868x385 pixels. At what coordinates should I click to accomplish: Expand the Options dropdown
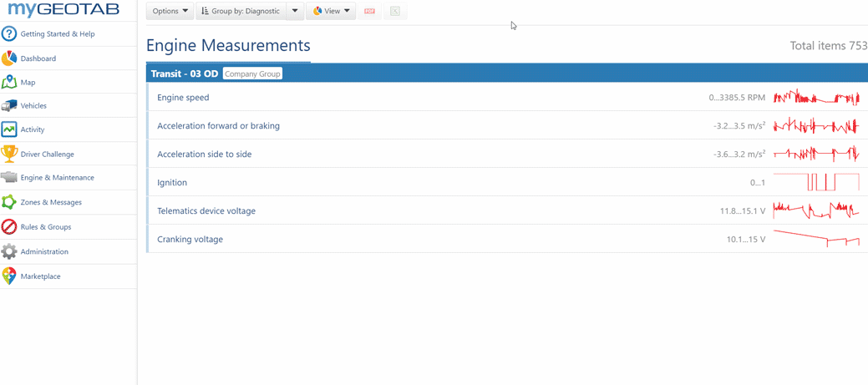pos(170,12)
